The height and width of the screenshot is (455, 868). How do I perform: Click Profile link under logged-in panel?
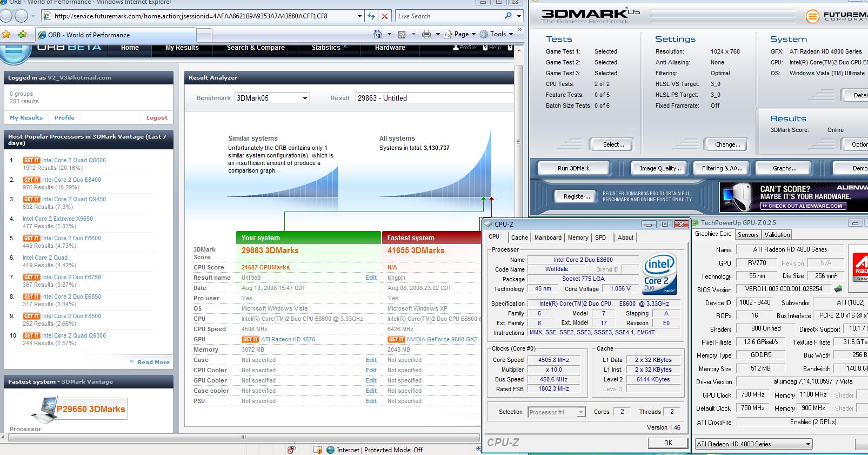[64, 117]
